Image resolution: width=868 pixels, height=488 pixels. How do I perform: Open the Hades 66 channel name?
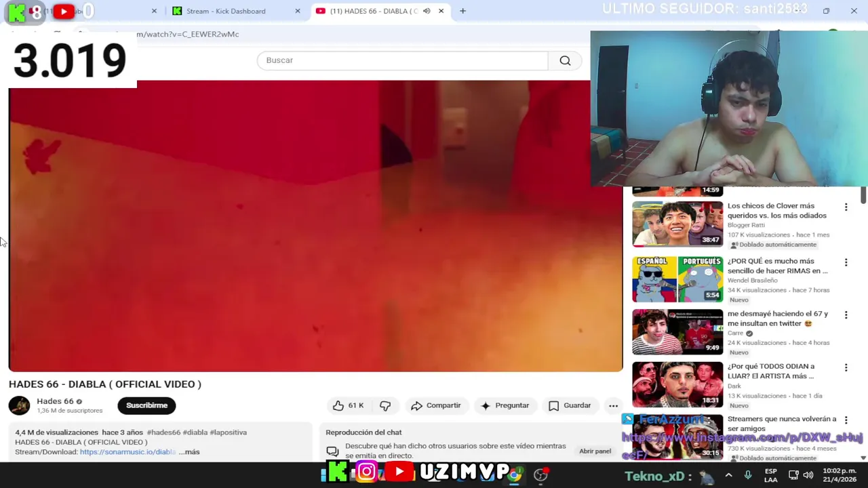[x=55, y=401]
